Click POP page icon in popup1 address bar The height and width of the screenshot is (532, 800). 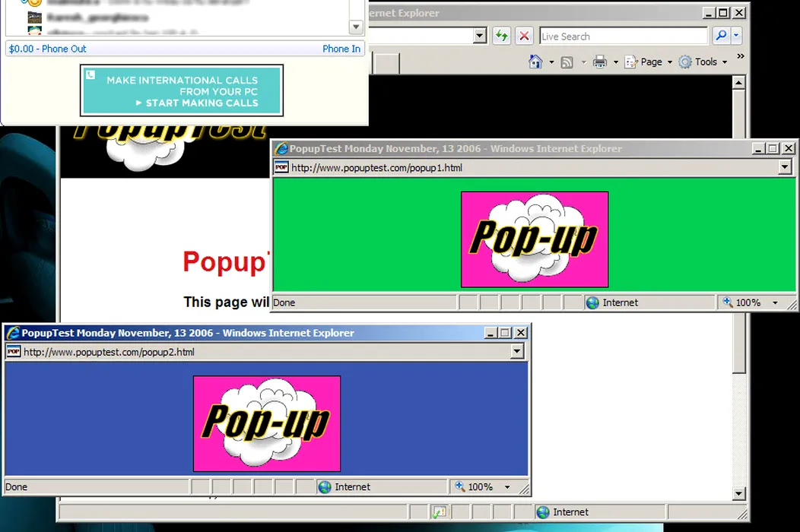pyautogui.click(x=281, y=166)
